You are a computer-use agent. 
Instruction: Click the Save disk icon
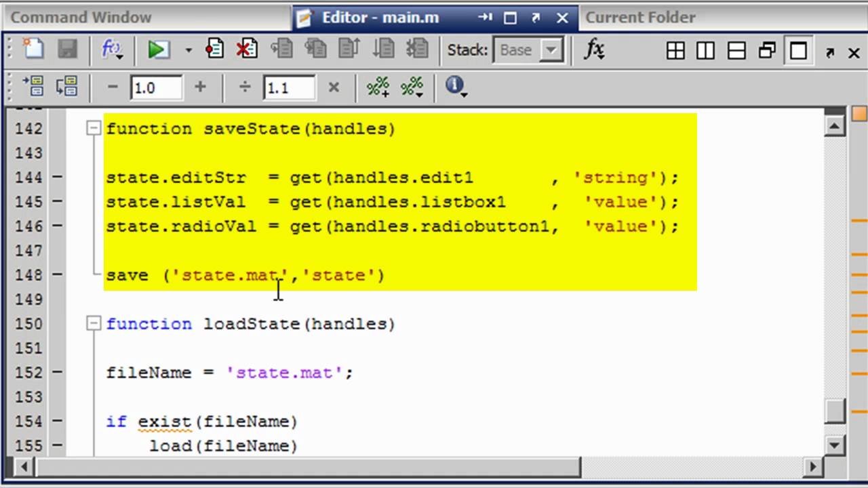67,49
